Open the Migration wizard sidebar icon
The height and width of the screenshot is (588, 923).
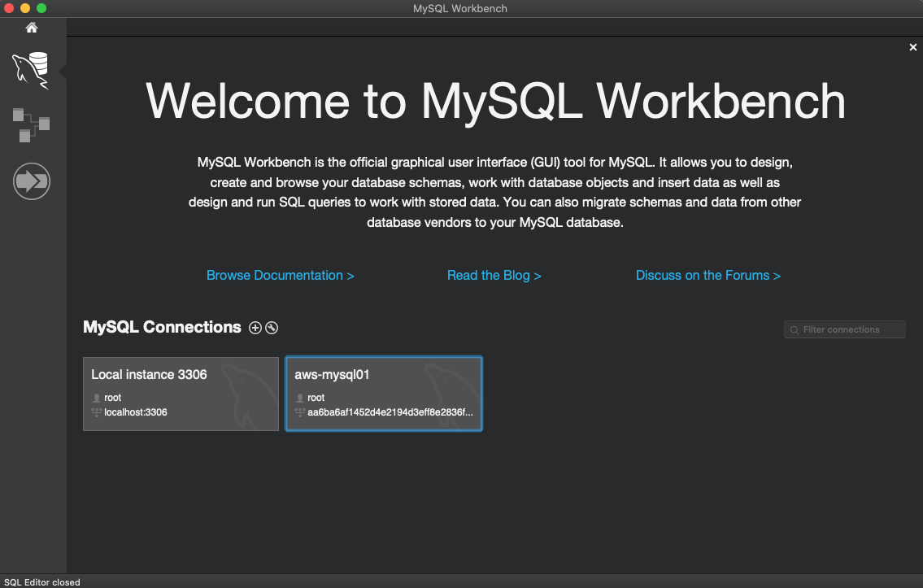32,181
